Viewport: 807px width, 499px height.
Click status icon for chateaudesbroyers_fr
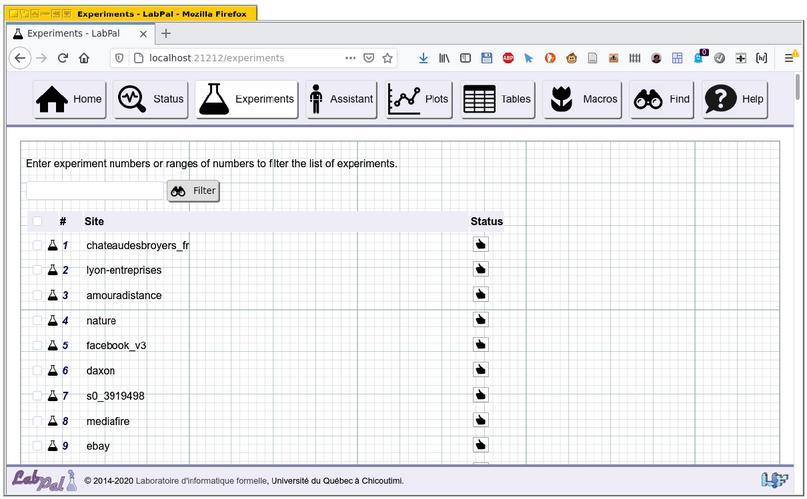(481, 244)
